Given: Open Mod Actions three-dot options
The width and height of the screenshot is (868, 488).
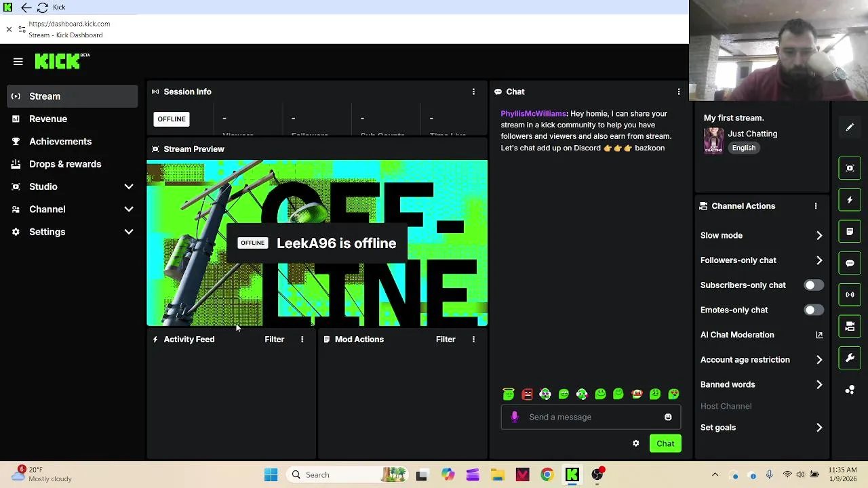Looking at the screenshot, I should (x=473, y=340).
